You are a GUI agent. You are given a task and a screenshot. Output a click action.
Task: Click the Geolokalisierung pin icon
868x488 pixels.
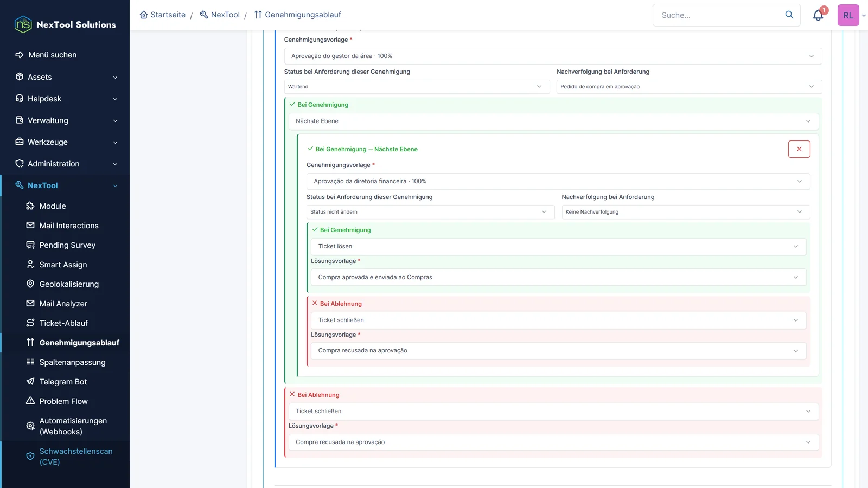(30, 284)
